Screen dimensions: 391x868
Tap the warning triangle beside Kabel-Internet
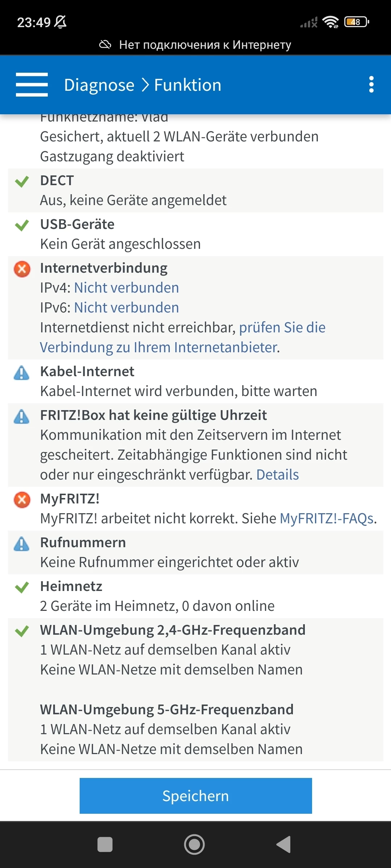(22, 373)
